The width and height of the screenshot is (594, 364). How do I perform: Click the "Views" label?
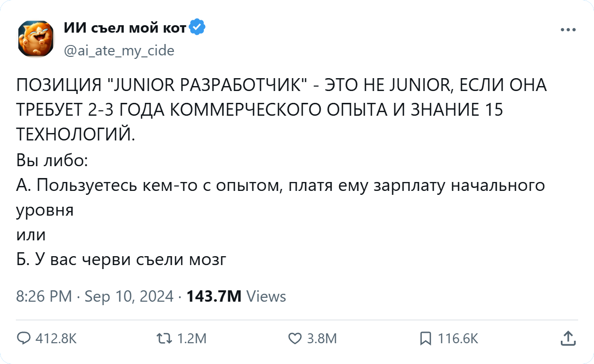click(266, 297)
